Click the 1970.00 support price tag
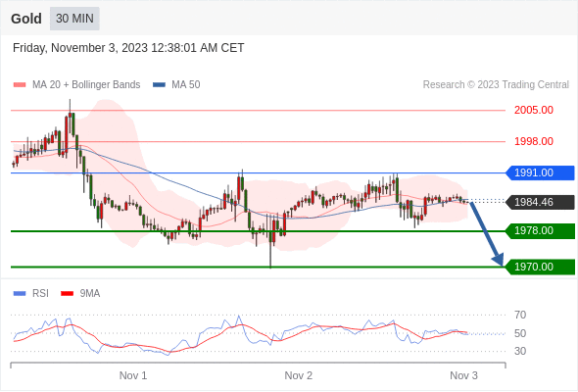578x392 pixels. (x=541, y=267)
